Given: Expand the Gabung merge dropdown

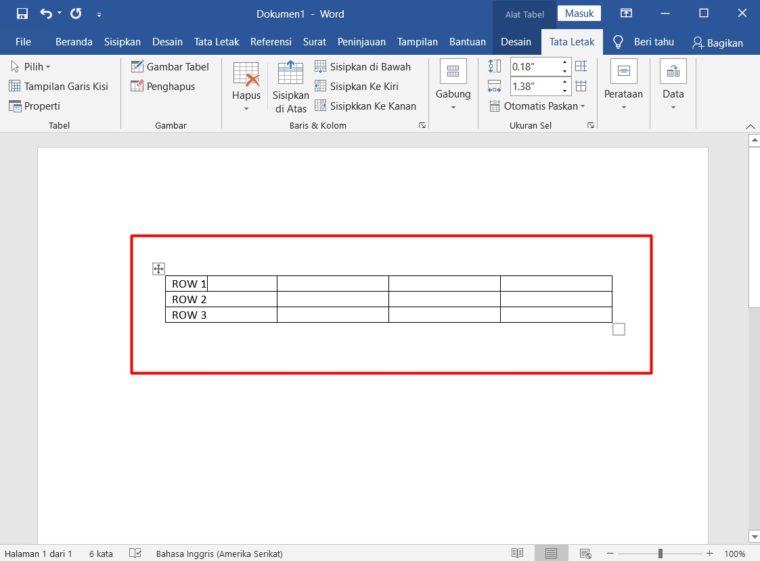Looking at the screenshot, I should (x=453, y=85).
